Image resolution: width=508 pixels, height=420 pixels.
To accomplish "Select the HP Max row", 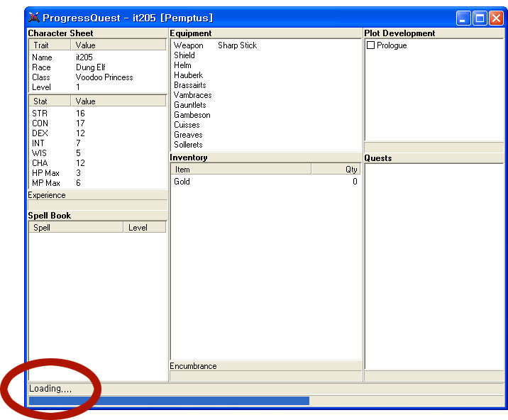I will 97,173.
